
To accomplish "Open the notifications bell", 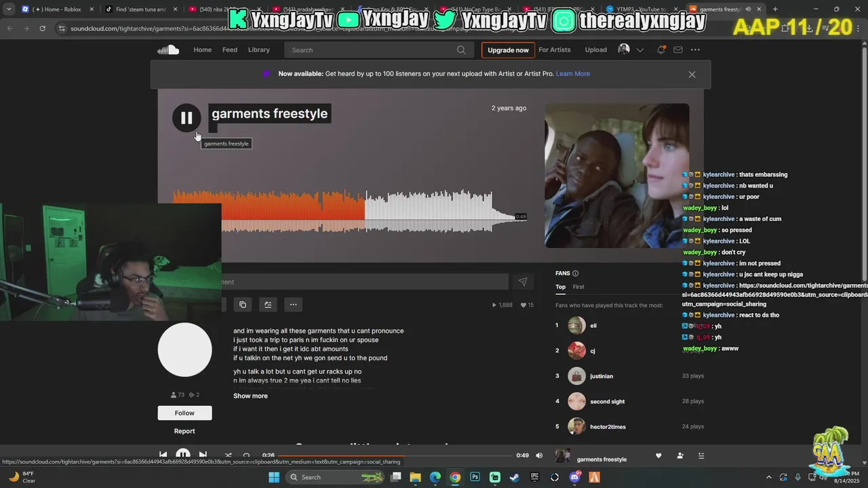I will point(660,49).
